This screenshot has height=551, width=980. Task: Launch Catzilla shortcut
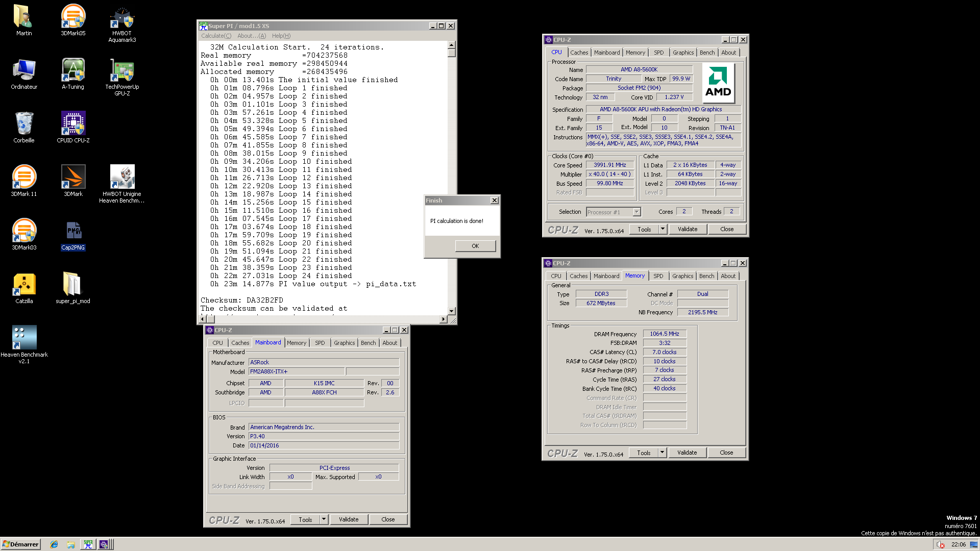coord(24,288)
